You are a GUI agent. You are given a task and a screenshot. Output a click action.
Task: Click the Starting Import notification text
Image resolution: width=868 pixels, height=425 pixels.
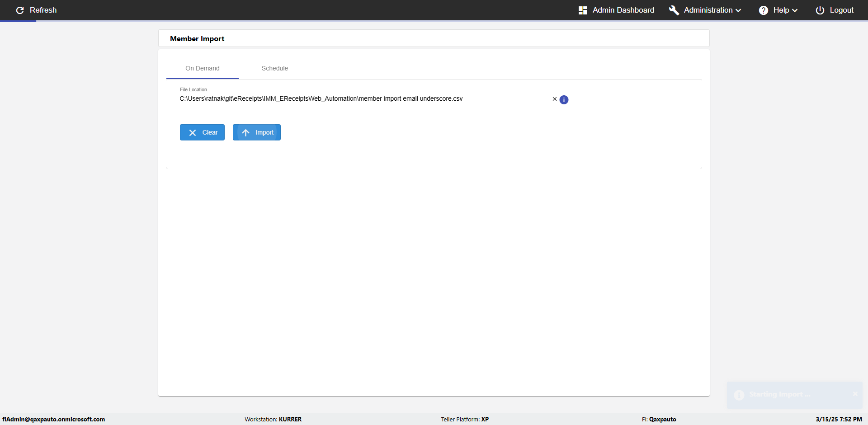point(779,394)
